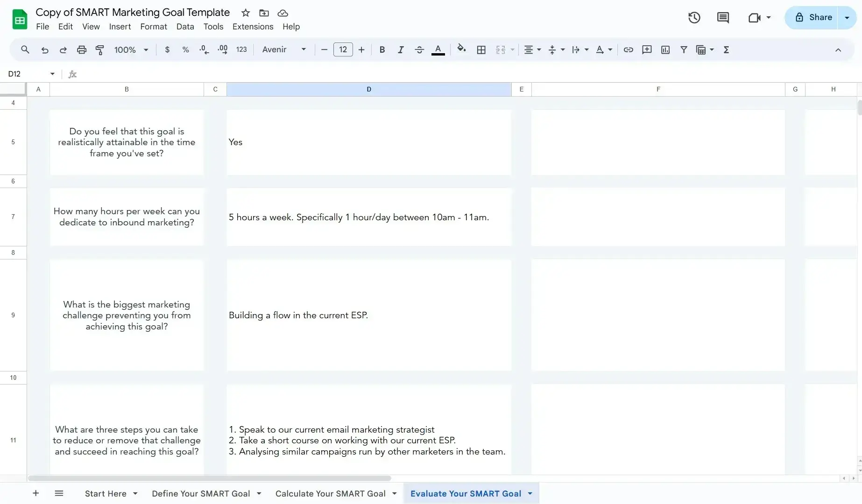Open Start Here tab menu arrow

point(135,493)
